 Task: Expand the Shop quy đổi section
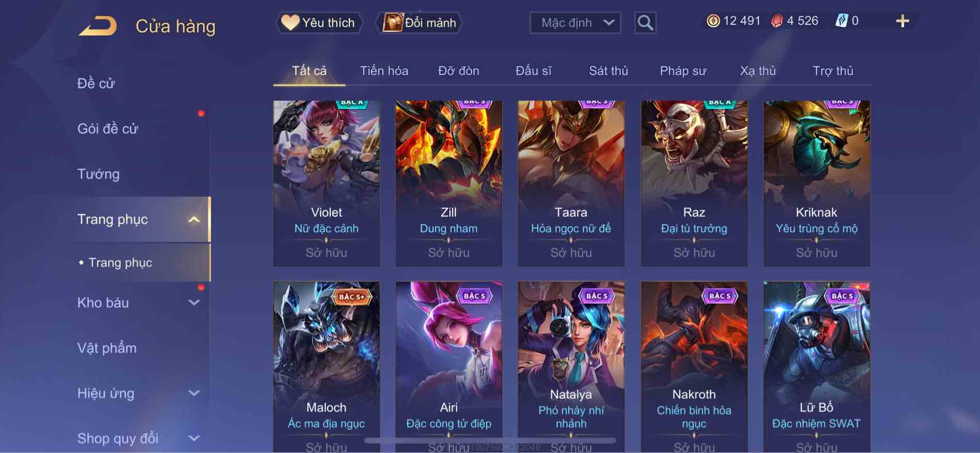(x=194, y=439)
